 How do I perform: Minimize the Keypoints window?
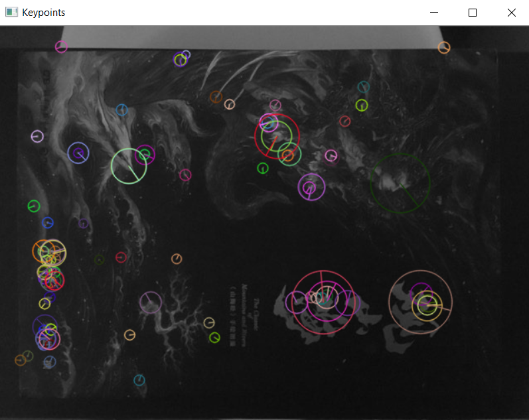434,13
